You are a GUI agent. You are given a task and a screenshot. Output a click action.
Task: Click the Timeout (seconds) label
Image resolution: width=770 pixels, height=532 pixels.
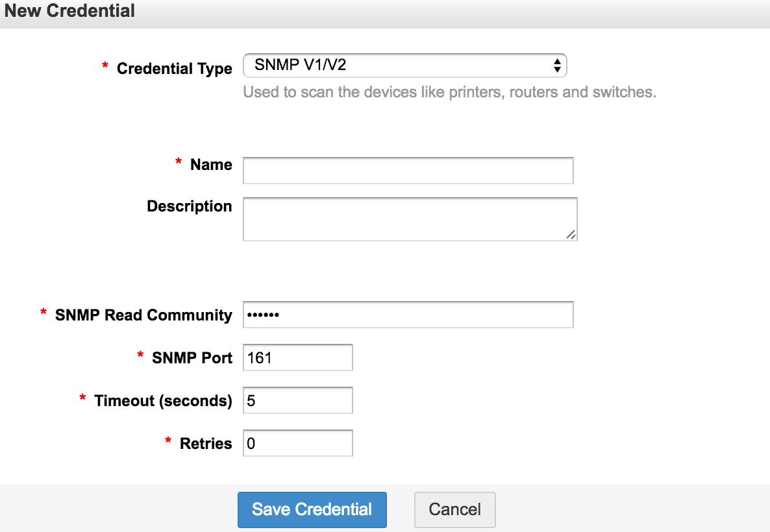pyautogui.click(x=163, y=401)
